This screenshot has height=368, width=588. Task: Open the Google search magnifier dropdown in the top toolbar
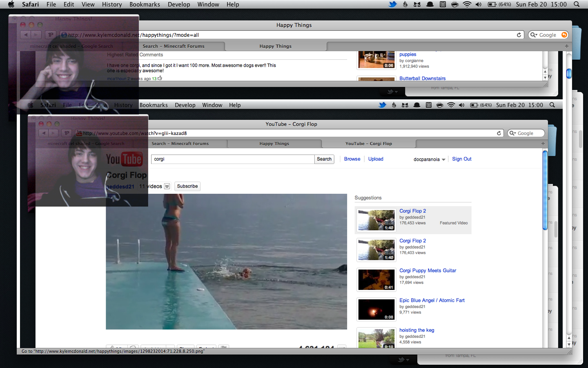(534, 35)
